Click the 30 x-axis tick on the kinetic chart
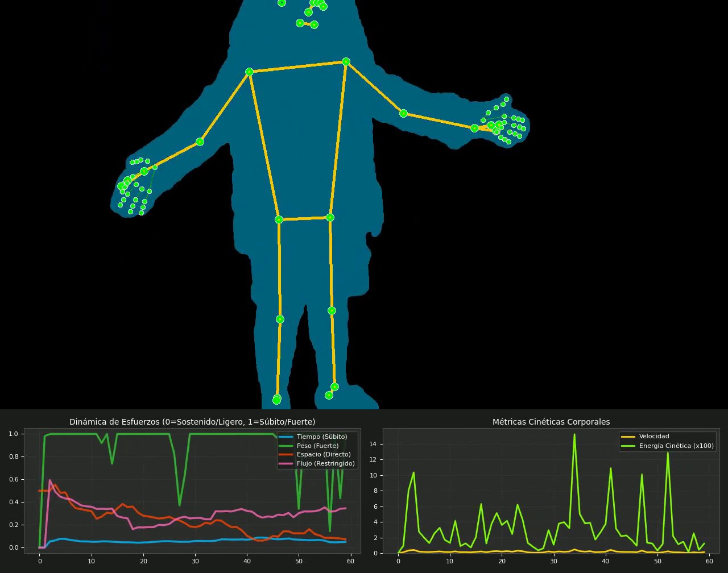 (554, 561)
